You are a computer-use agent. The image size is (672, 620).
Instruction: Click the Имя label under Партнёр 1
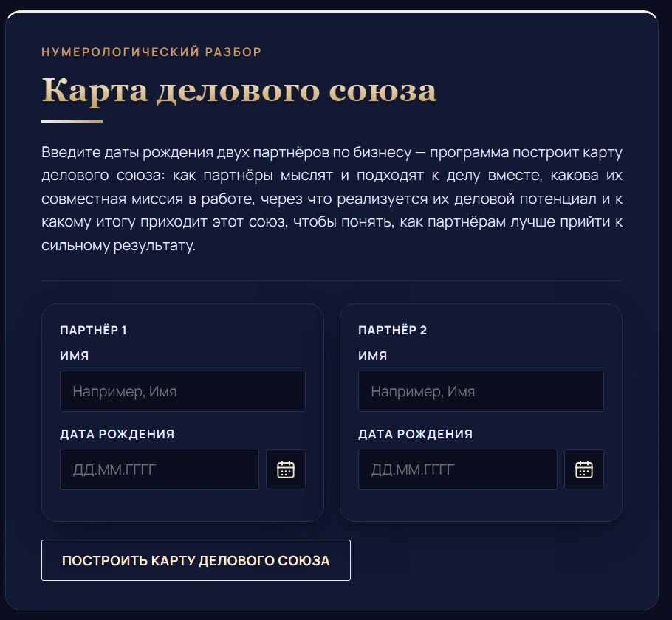pos(74,356)
